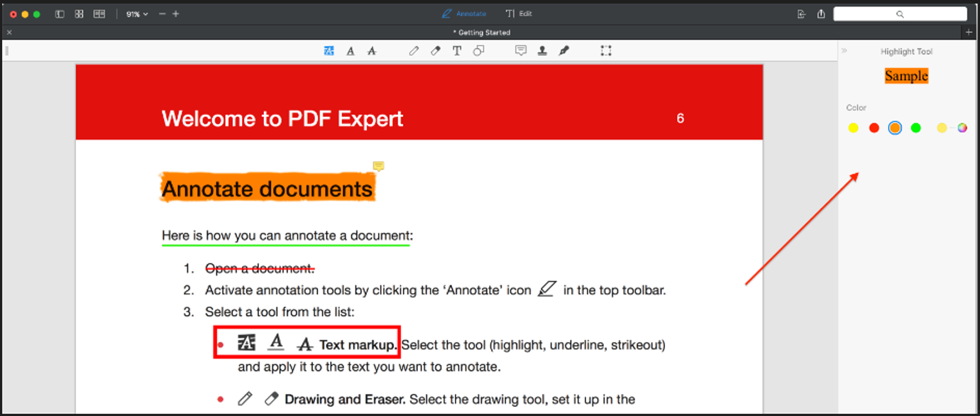The width and height of the screenshot is (980, 416).
Task: Open the page thumbnails grid view
Action: pos(79,14)
